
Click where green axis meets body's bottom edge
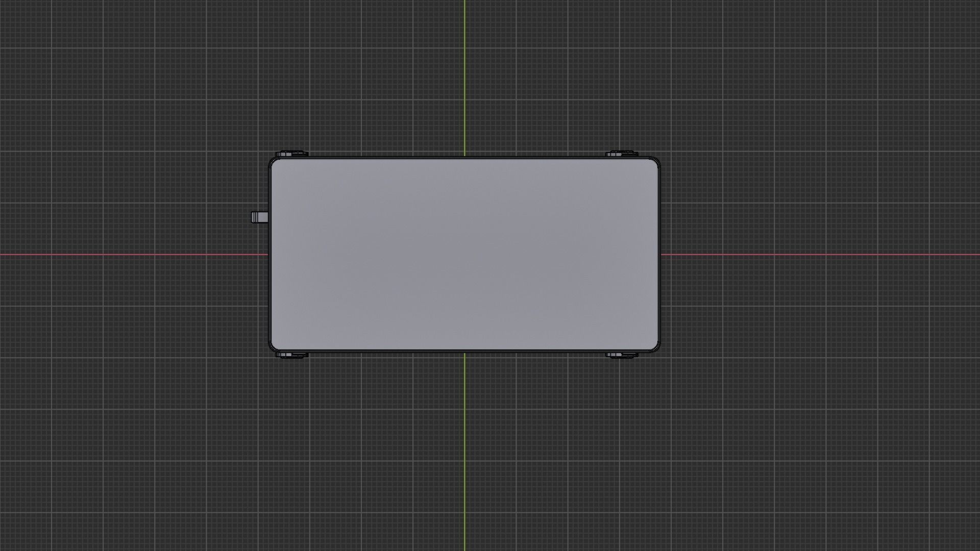click(464, 352)
